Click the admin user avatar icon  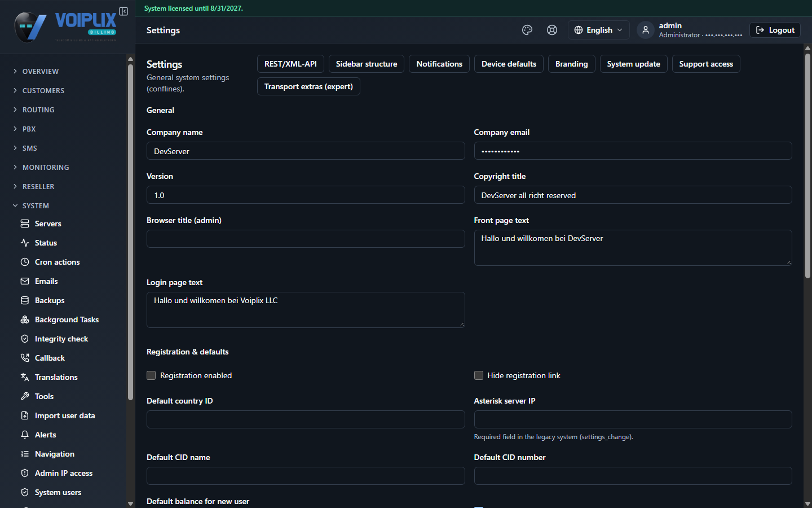(646, 30)
